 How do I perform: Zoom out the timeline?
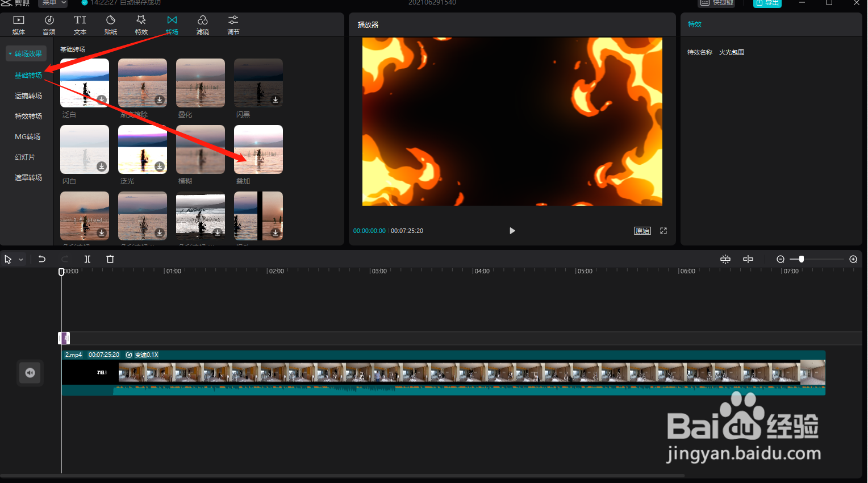(x=781, y=259)
